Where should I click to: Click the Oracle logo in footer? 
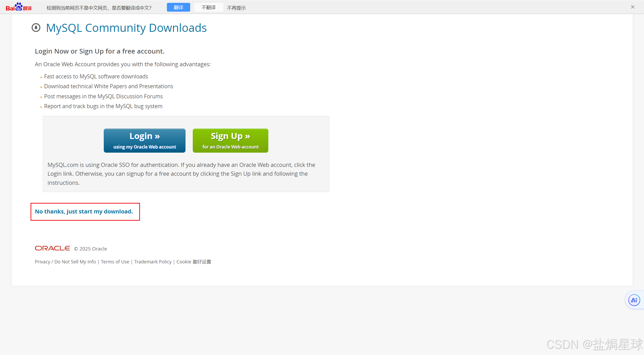[53, 248]
